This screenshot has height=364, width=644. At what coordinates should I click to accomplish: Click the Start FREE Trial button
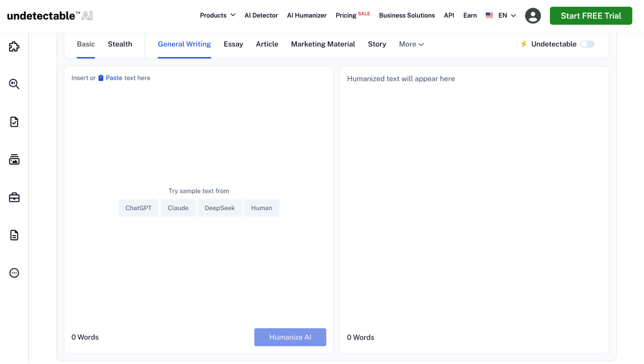pyautogui.click(x=591, y=16)
